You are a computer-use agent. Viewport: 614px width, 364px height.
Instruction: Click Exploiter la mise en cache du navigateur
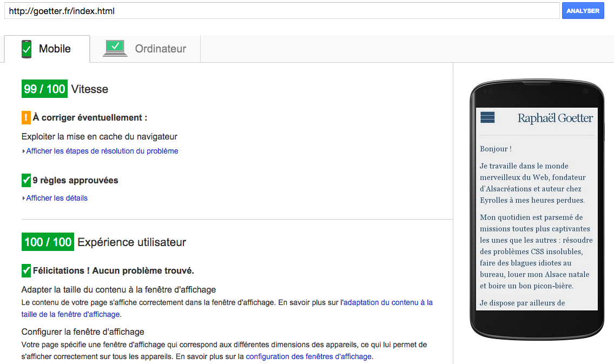(100, 136)
